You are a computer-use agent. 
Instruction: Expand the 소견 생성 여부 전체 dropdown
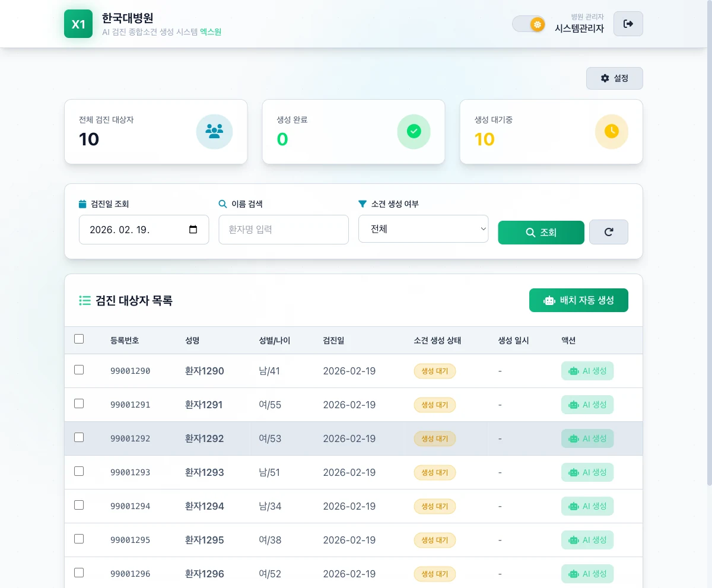click(x=424, y=229)
